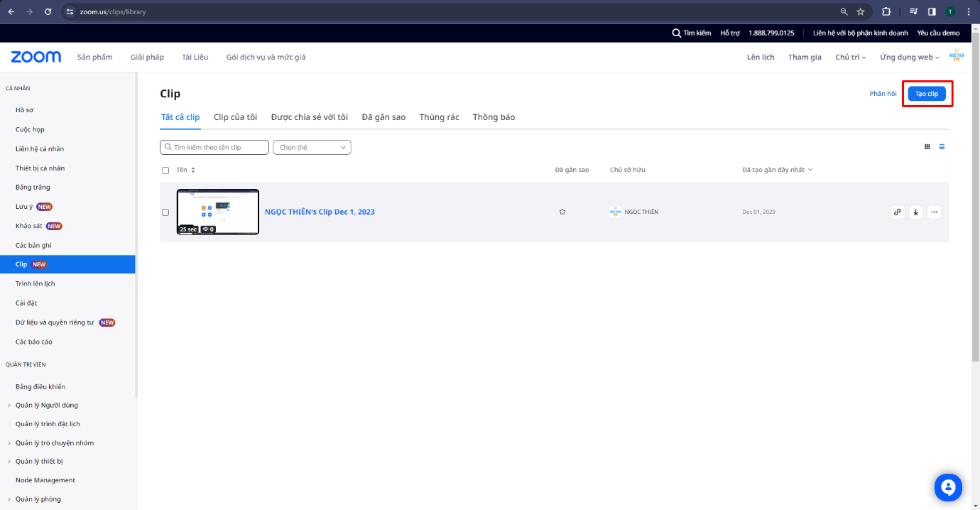The height and width of the screenshot is (510, 980).
Task: Open the clip's more options ellipsis
Action: click(934, 212)
